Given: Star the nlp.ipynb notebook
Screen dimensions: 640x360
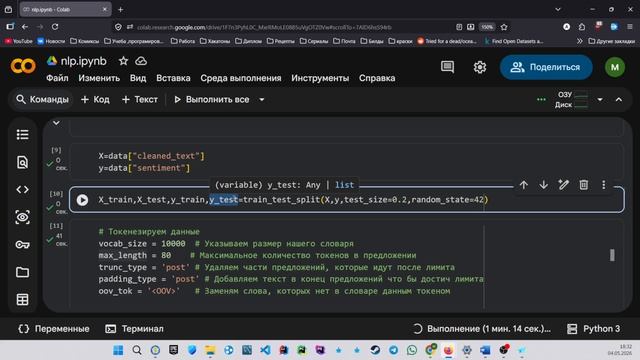Looking at the screenshot, I should click(123, 61).
